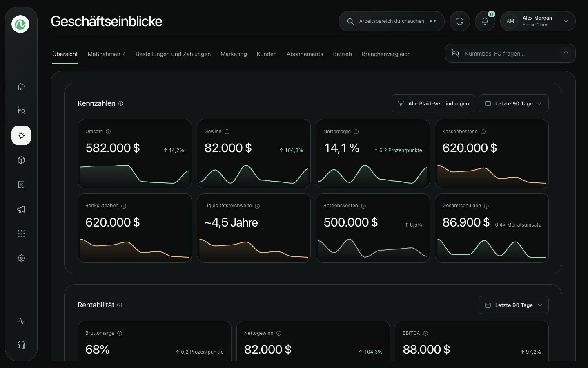Open the Branchenvergleich tab
The height and width of the screenshot is (368, 588).
(x=386, y=54)
